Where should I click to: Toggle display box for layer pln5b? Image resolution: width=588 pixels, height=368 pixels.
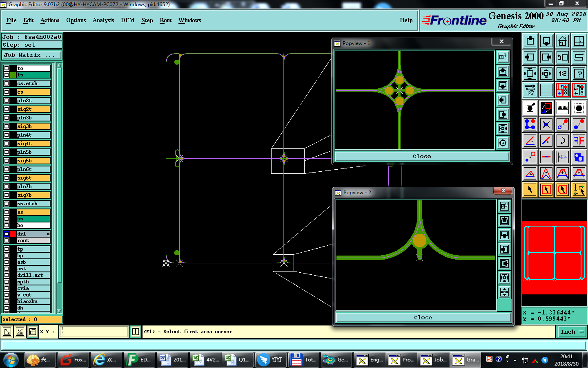[7, 152]
